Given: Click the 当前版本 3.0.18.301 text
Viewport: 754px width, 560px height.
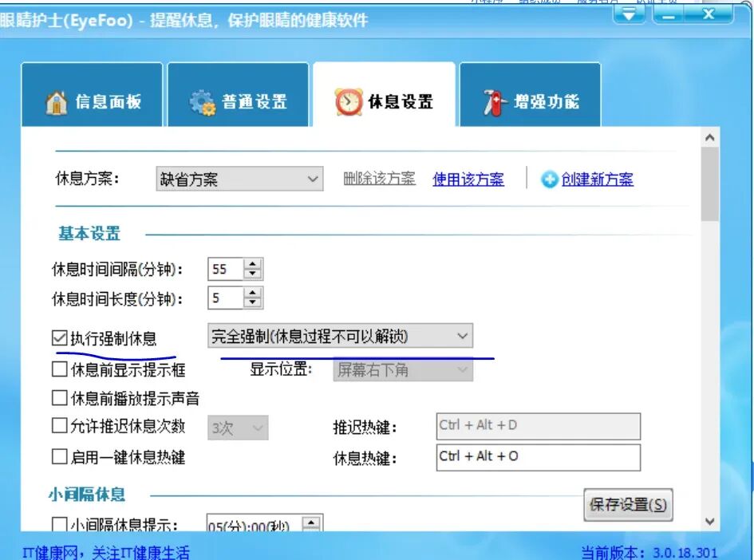Looking at the screenshot, I should (x=649, y=553).
